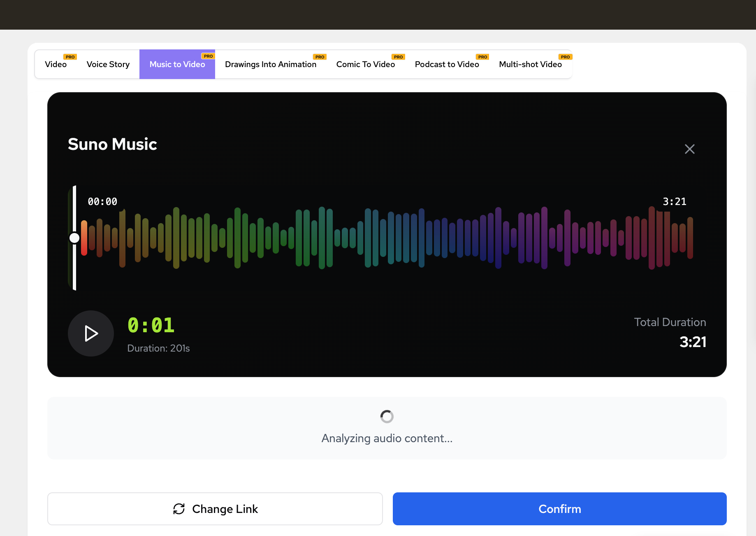Select the Multi-shot Video tab
Screen dimensions: 756x536
point(530,65)
